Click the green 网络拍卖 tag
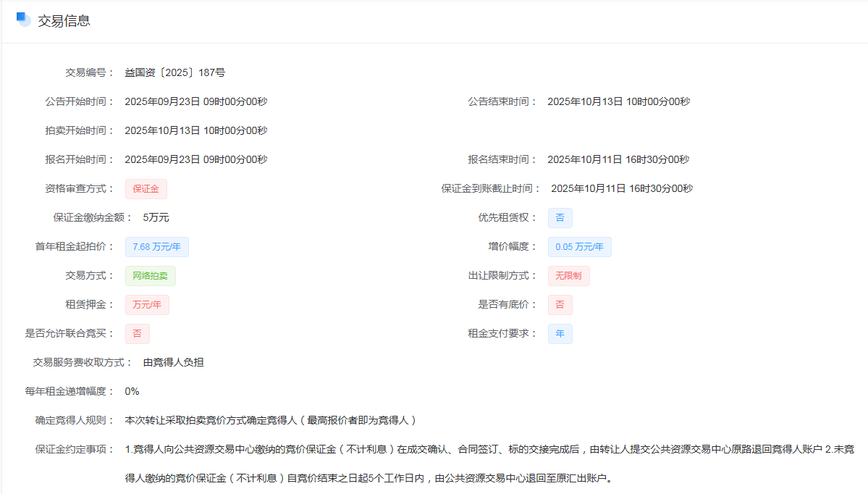Image resolution: width=868 pixels, height=494 pixels. [x=150, y=276]
